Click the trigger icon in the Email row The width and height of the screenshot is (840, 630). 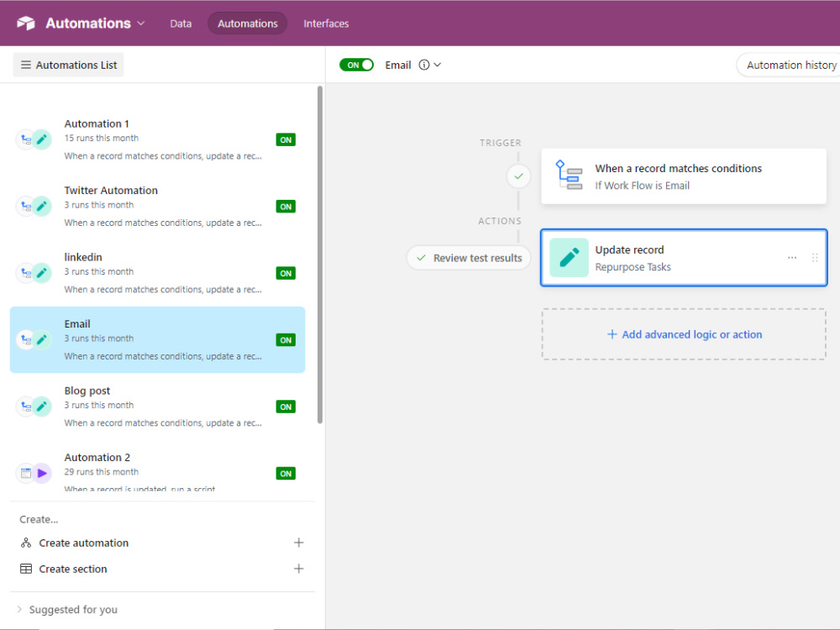(26, 339)
